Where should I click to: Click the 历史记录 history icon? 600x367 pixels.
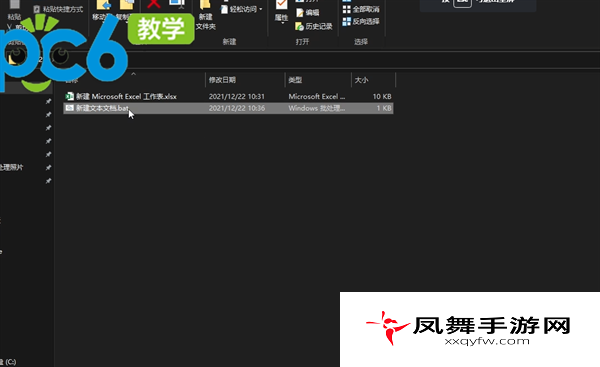pos(299,26)
